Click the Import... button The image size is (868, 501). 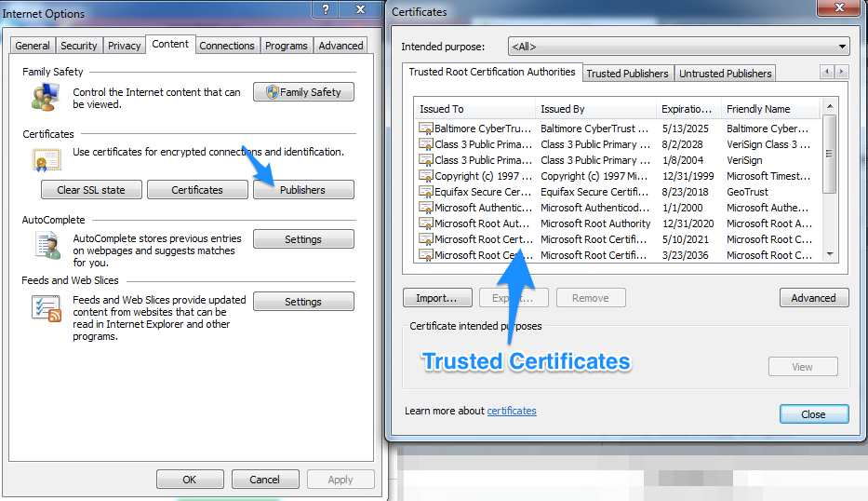pyautogui.click(x=437, y=298)
